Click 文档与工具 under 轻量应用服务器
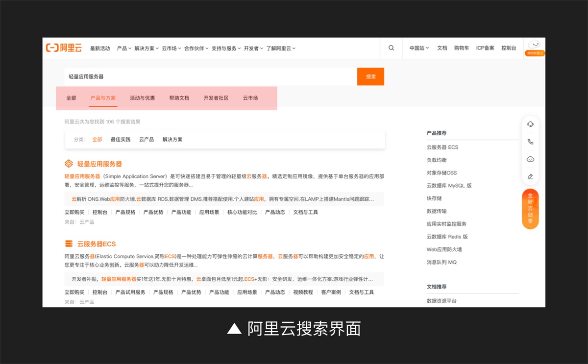 tap(306, 212)
